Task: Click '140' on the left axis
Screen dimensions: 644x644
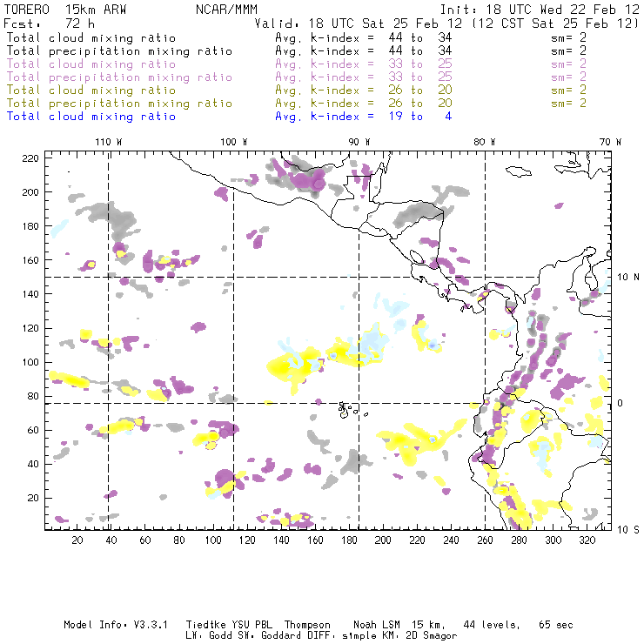Action: [x=30, y=294]
